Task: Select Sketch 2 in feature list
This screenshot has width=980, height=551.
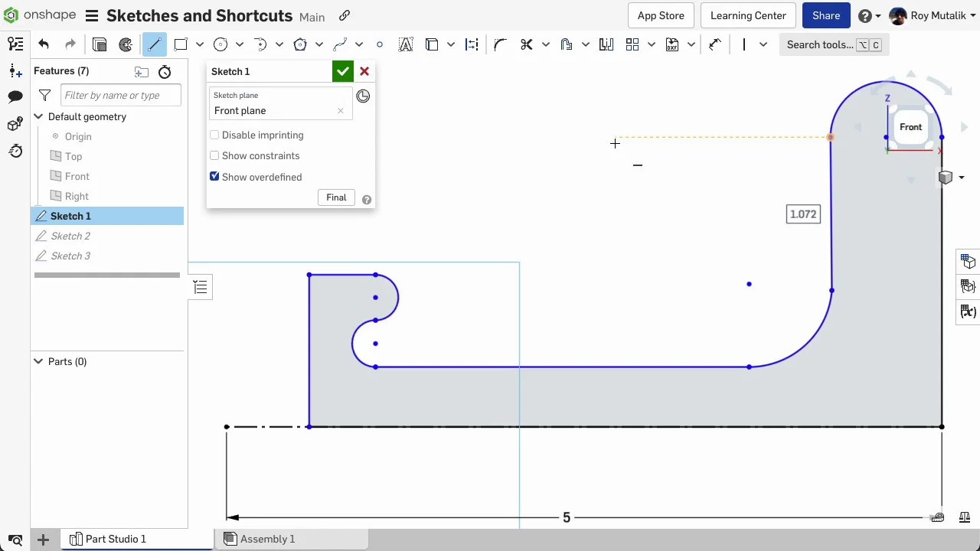Action: (x=107, y=236)
